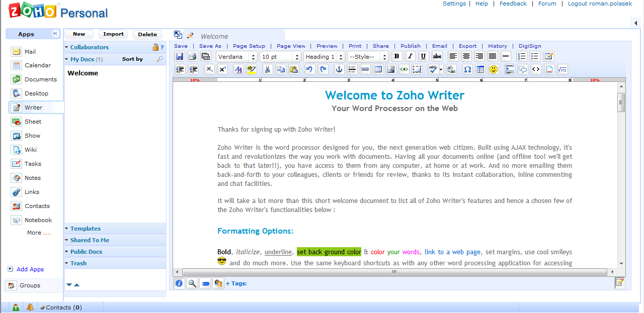The image size is (644, 313).
Task: Insert a table
Action: [378, 69]
